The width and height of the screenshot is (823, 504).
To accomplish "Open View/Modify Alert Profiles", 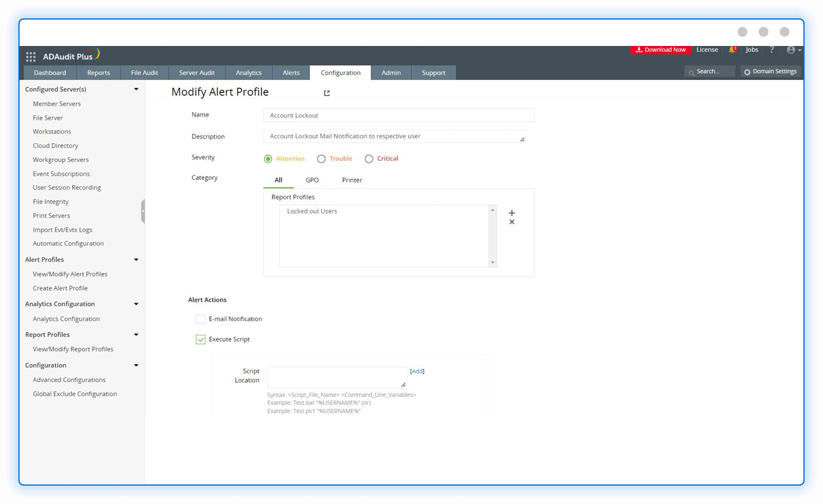I will (x=70, y=274).
